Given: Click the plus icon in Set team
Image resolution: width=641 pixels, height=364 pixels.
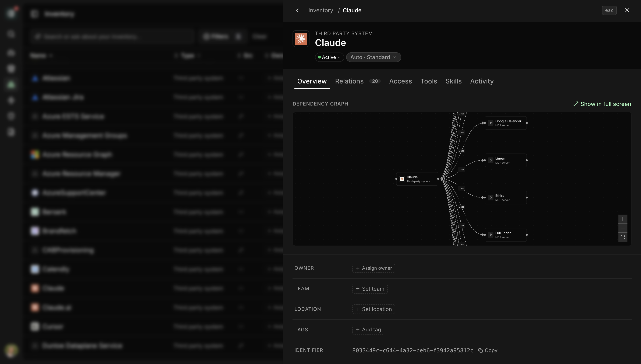Looking at the screenshot, I should 358,289.
